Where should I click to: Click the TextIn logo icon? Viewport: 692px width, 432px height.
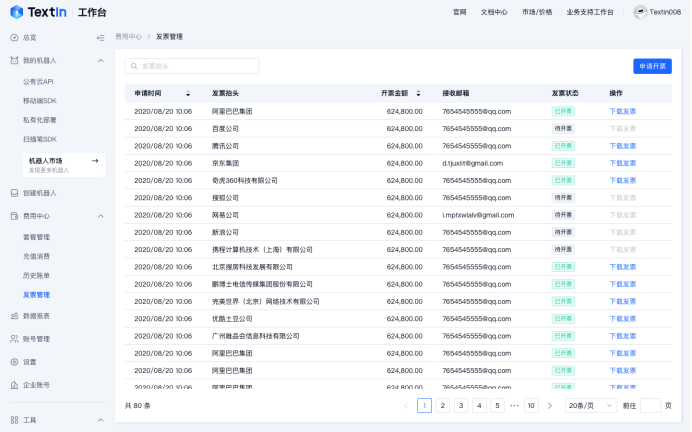[x=16, y=12]
